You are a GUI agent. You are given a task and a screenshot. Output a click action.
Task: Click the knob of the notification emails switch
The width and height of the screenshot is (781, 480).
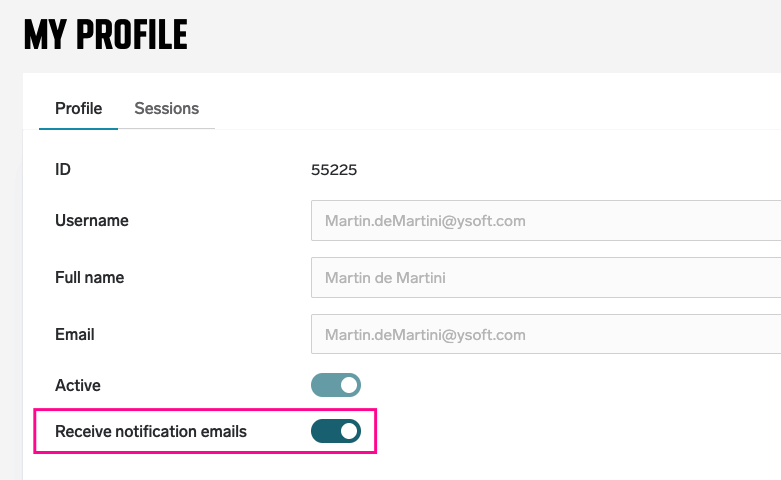coord(348,432)
